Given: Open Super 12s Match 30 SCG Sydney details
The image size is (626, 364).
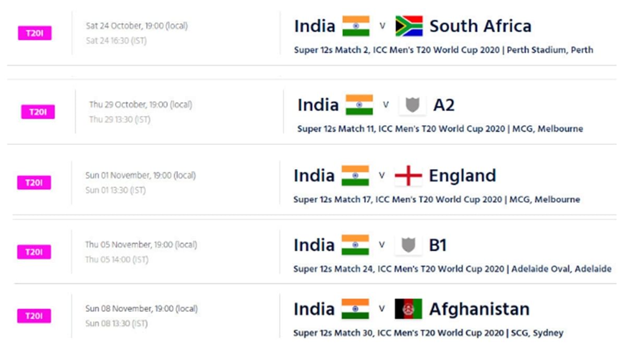Looking at the screenshot, I should (428, 333).
